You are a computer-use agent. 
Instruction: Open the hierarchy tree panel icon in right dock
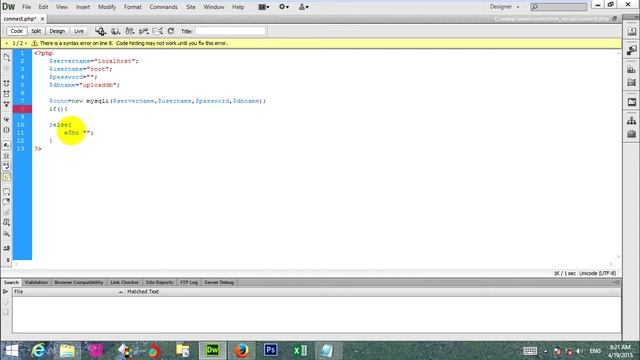[x=631, y=120]
